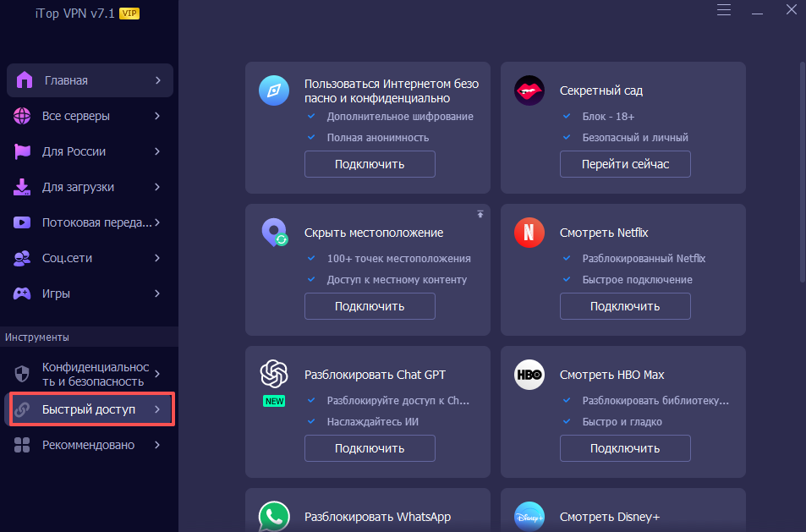Viewport: 806px width, 532px height.
Task: Select Соц.сети in the sidebar
Action: point(68,258)
